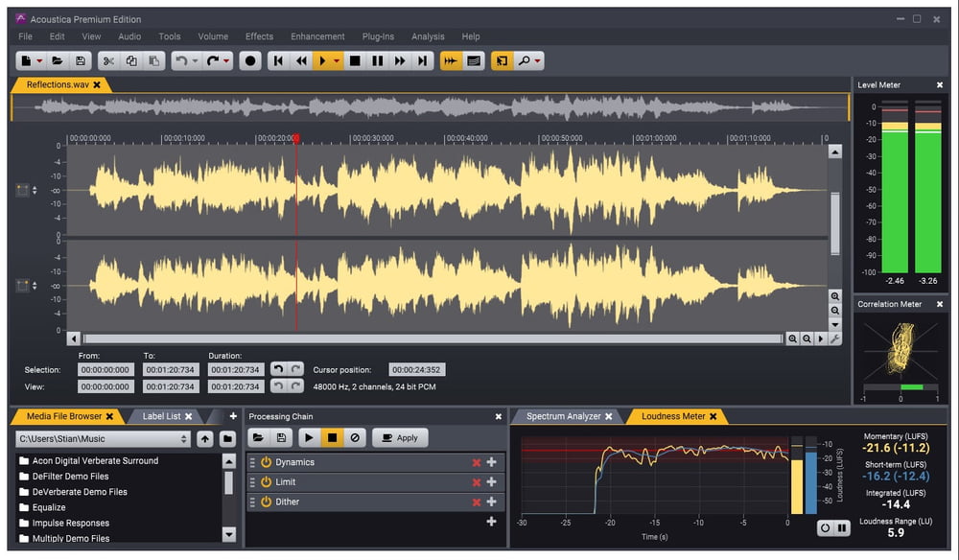Toggle the Dither effect power button
The width and height of the screenshot is (959, 560).
266,502
